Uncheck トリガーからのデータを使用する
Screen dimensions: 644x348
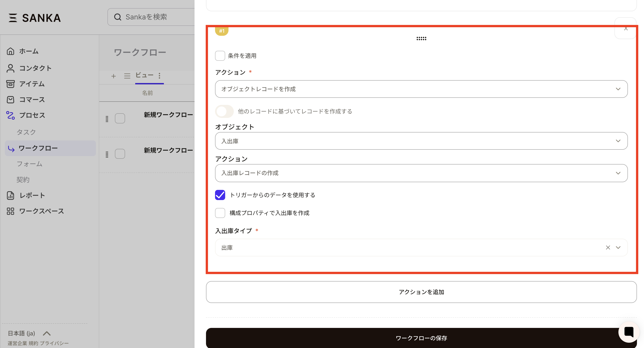[220, 195]
